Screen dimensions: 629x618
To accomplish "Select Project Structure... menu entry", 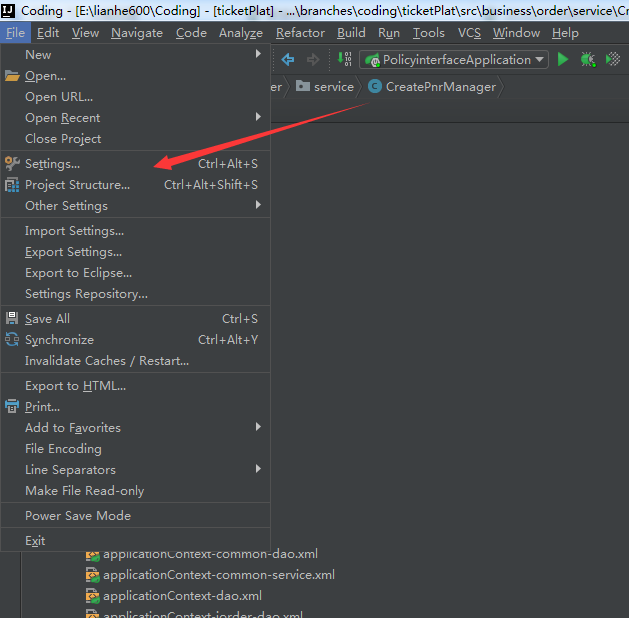I will coord(135,185).
